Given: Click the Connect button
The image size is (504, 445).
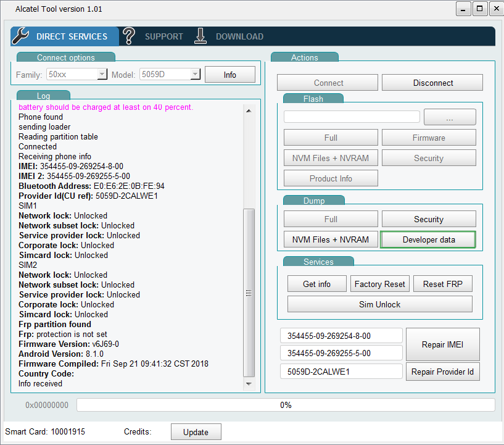Looking at the screenshot, I should [328, 83].
